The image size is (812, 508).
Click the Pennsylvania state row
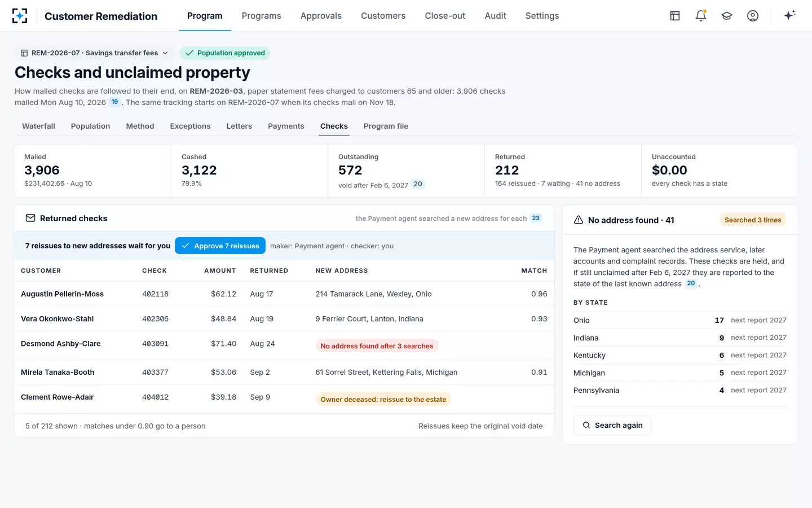point(680,390)
